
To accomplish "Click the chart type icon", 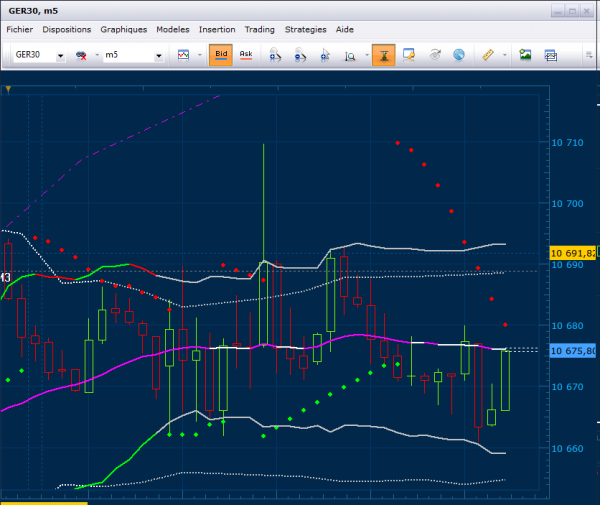I will click(183, 55).
